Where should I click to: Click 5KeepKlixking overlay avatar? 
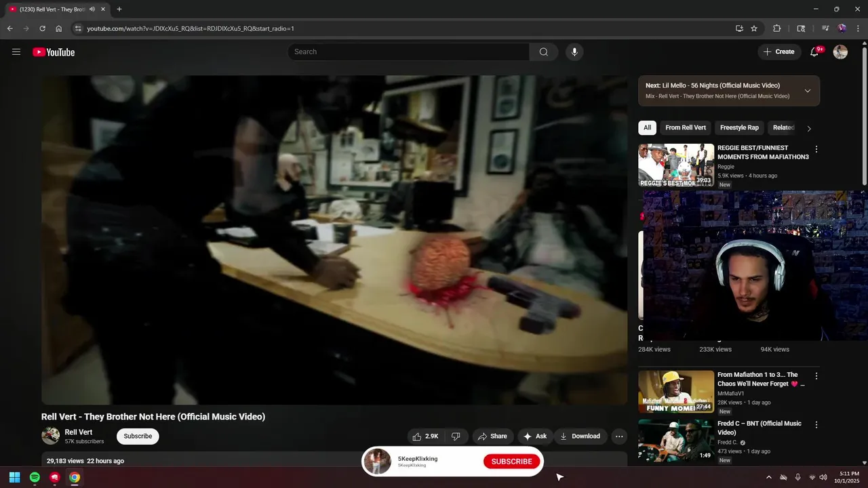tap(377, 462)
